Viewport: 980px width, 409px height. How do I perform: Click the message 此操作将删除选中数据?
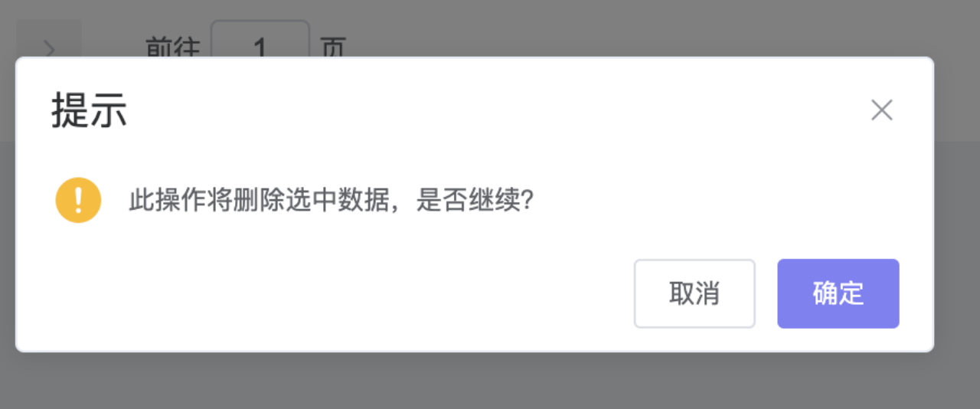pos(261,201)
